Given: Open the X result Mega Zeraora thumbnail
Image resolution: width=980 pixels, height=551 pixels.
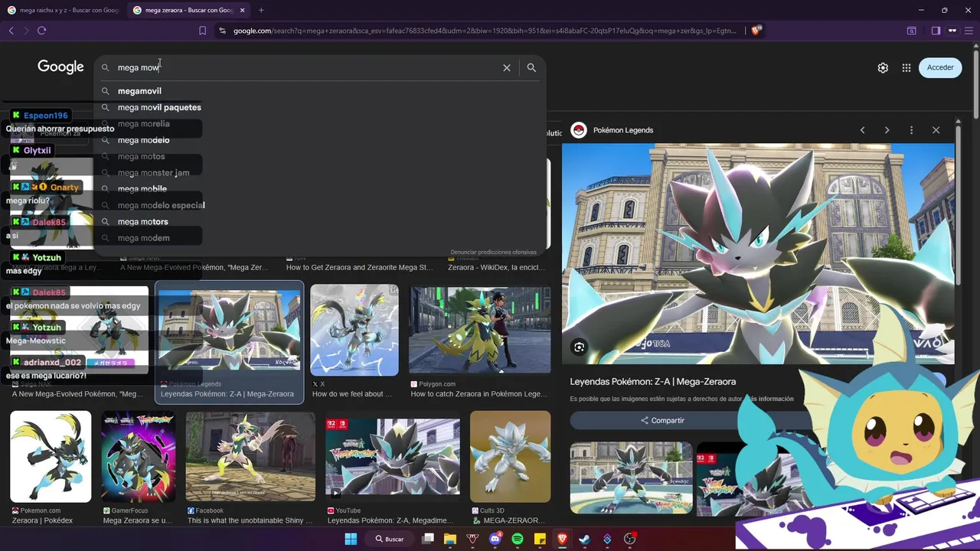Looking at the screenshot, I should pos(354,331).
